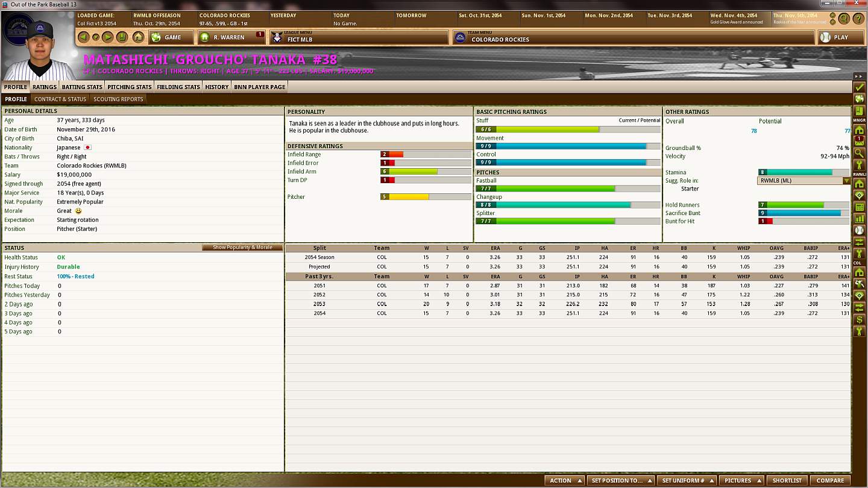The width and height of the screenshot is (868, 488).
Task: Click the team batter player icon
Action: tap(860, 284)
